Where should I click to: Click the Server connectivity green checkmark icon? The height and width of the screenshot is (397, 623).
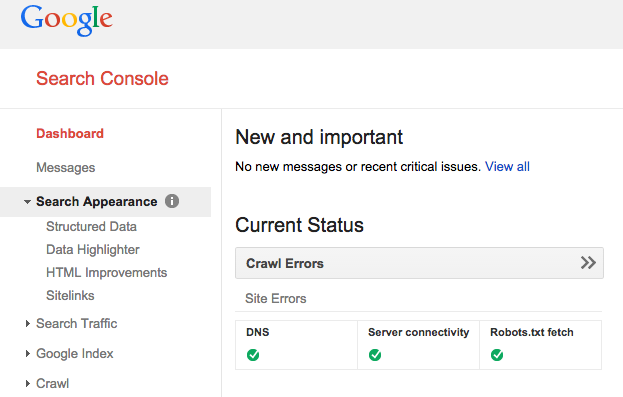[375, 355]
